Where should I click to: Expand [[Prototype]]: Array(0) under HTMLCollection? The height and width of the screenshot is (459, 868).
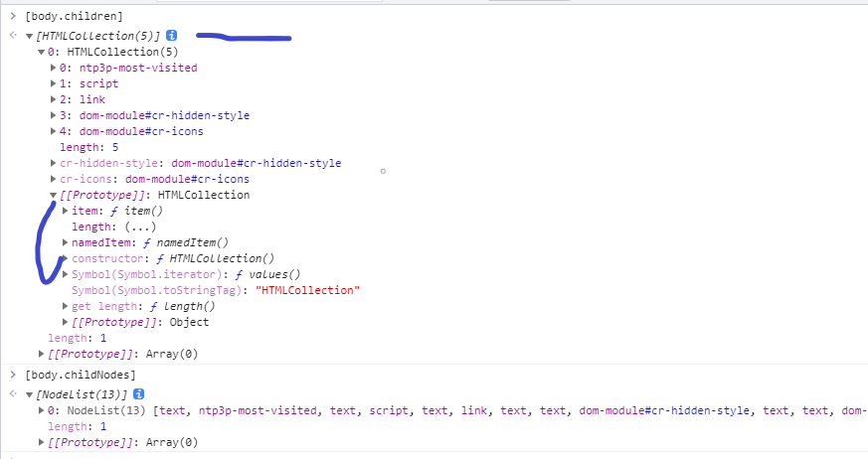(x=41, y=354)
